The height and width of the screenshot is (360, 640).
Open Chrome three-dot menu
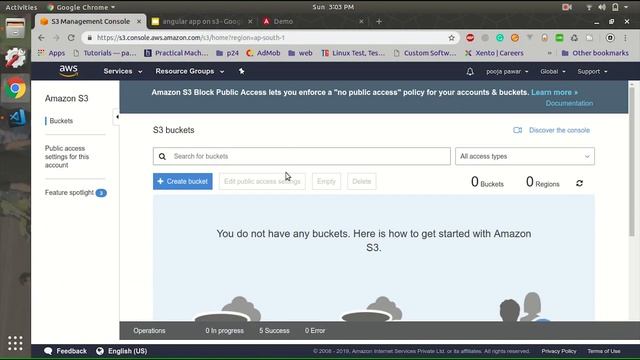[x=625, y=38]
